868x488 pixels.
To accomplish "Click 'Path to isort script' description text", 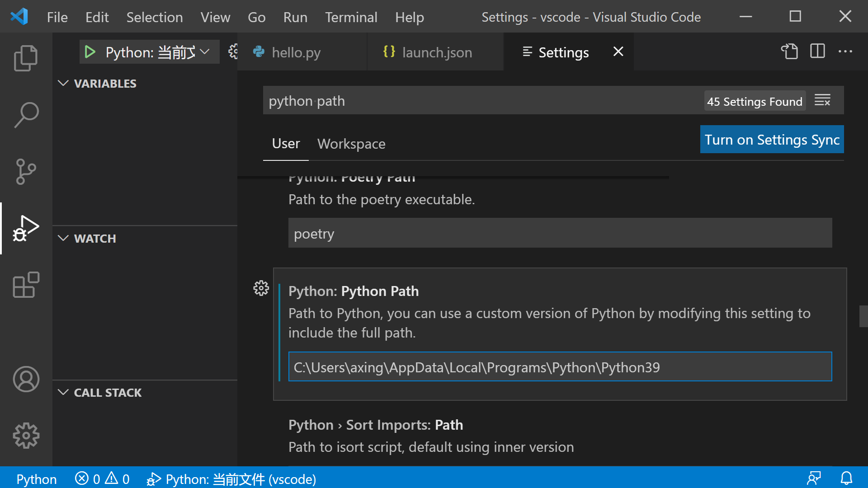I will pyautogui.click(x=431, y=447).
